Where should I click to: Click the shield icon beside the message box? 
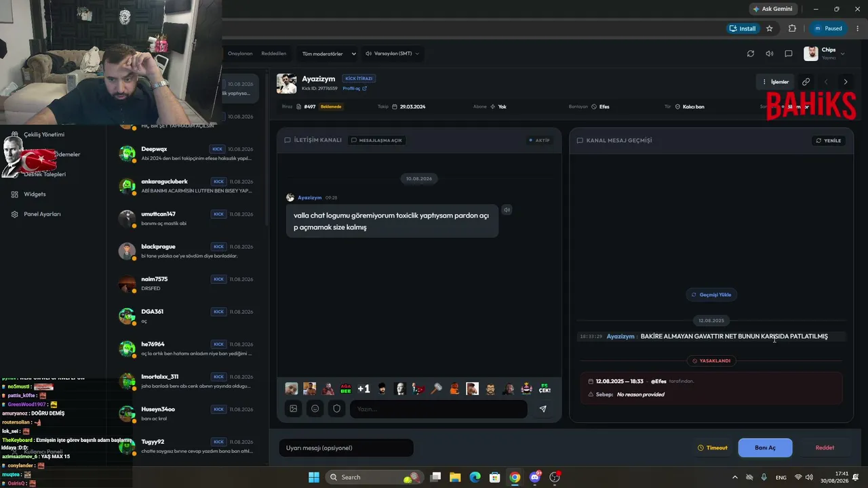337,409
